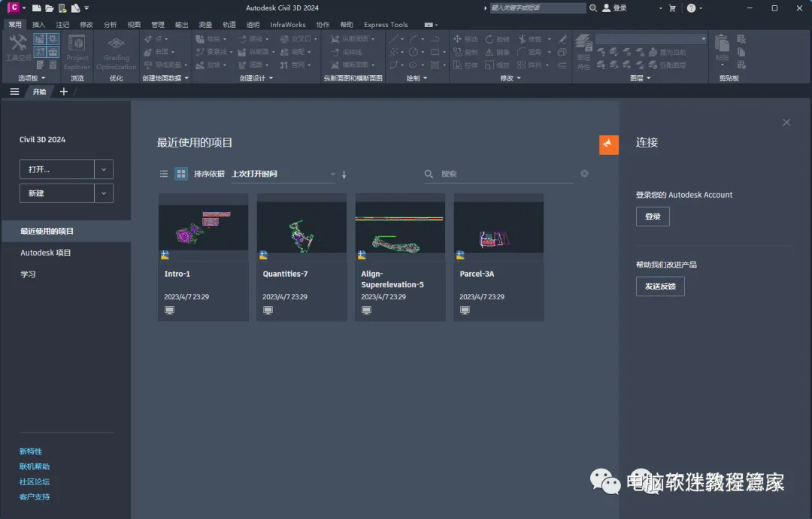812x519 pixels.
Task: Switch recent projects to grid view
Action: tap(180, 174)
